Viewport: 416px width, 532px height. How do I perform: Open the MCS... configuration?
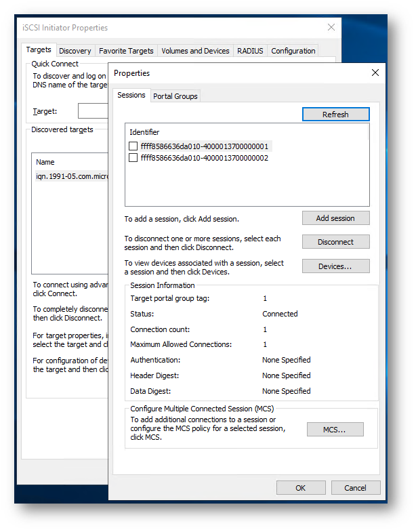pyautogui.click(x=335, y=430)
